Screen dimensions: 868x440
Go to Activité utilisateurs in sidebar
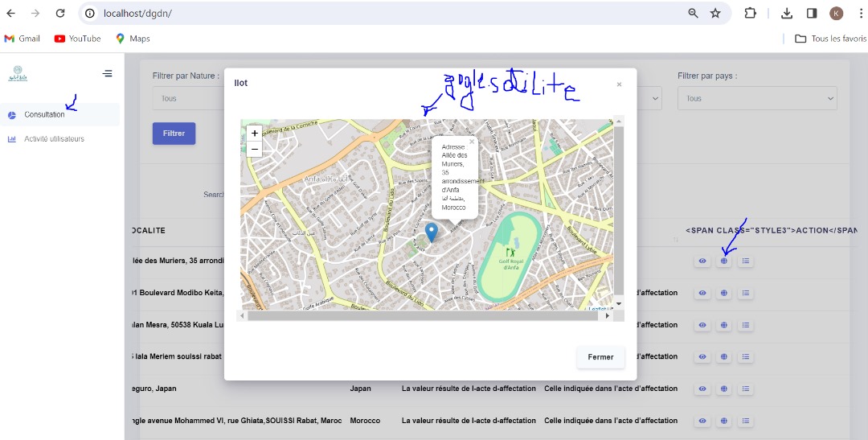coord(54,139)
